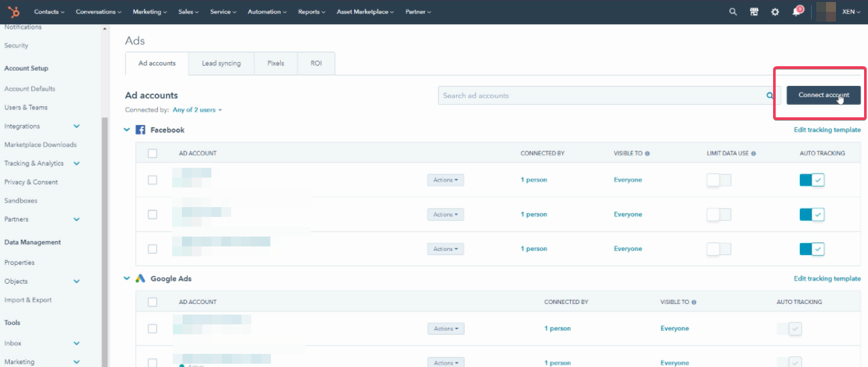Toggle Auto Tracking for first Google Ads account
The height and width of the screenshot is (367, 868).
coord(789,329)
